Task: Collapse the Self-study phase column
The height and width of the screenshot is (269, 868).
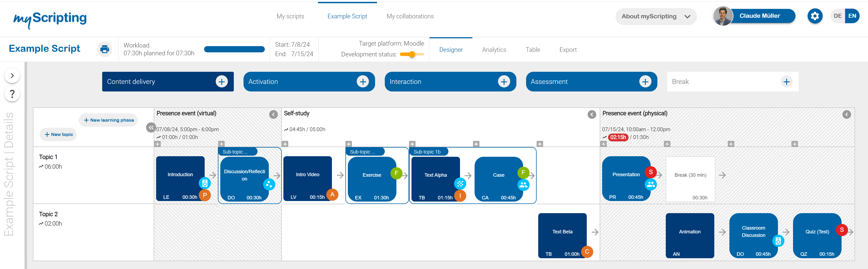Action: point(592,115)
